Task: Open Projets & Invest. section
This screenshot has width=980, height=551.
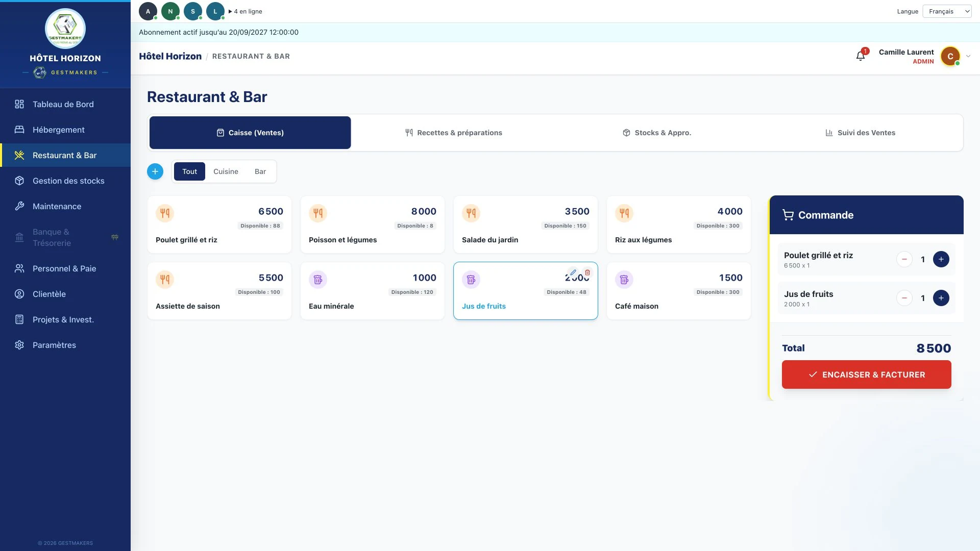Action: click(x=65, y=319)
